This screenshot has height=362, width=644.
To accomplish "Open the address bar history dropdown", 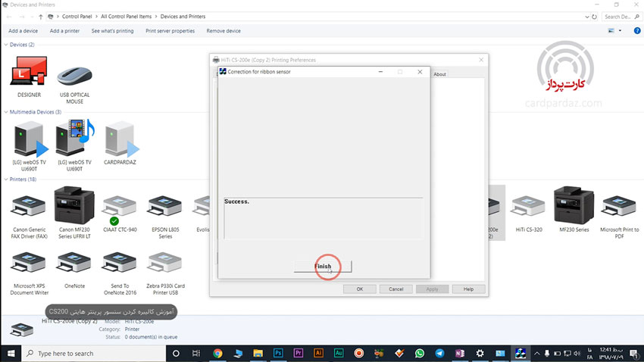I will coord(586,17).
